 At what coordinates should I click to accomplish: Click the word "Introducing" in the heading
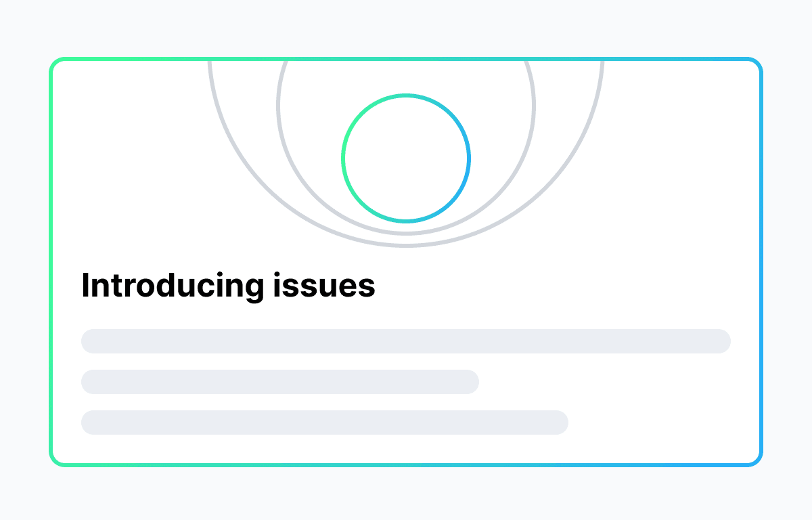click(x=172, y=286)
